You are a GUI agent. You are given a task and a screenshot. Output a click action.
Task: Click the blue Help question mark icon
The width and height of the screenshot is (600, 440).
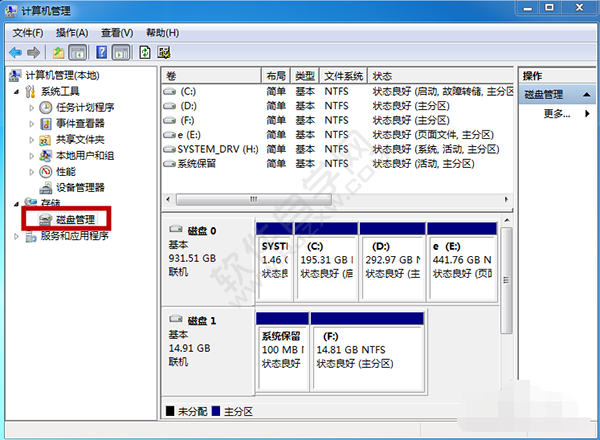pyautogui.click(x=101, y=52)
